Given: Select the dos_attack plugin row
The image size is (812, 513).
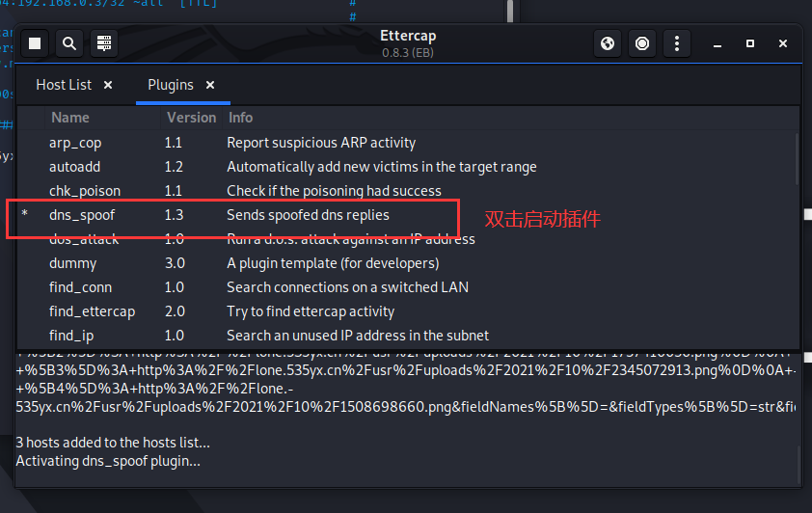Looking at the screenshot, I should point(407,239).
